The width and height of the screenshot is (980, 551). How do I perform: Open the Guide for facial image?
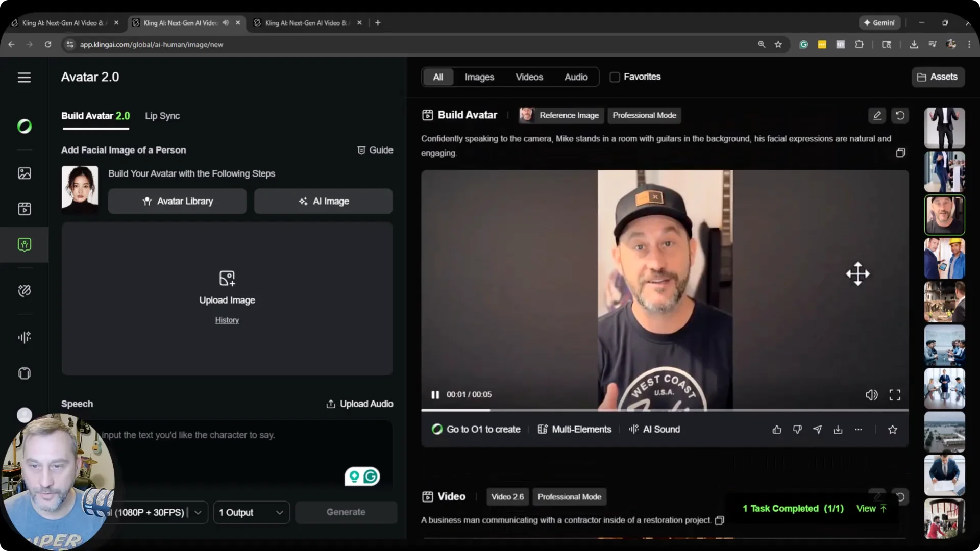point(375,150)
